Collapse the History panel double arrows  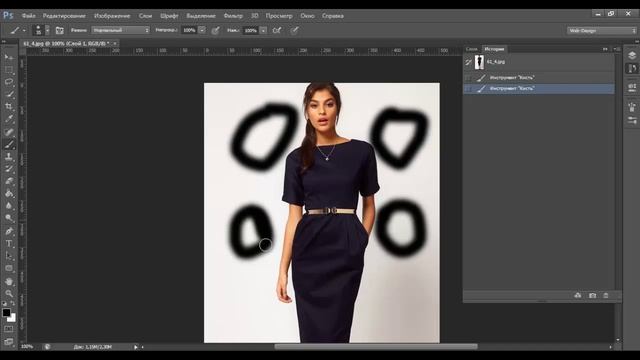605,49
